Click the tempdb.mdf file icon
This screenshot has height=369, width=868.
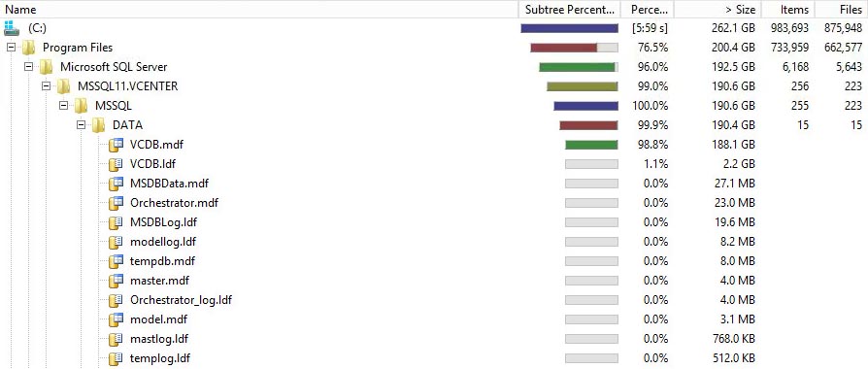pos(116,261)
